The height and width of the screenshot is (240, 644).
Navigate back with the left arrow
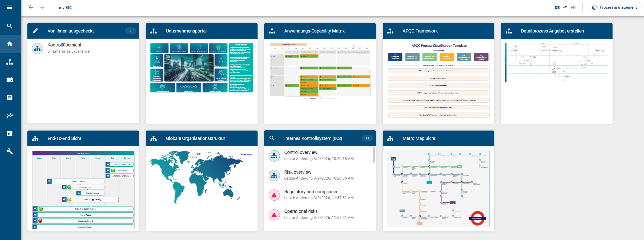tap(31, 7)
